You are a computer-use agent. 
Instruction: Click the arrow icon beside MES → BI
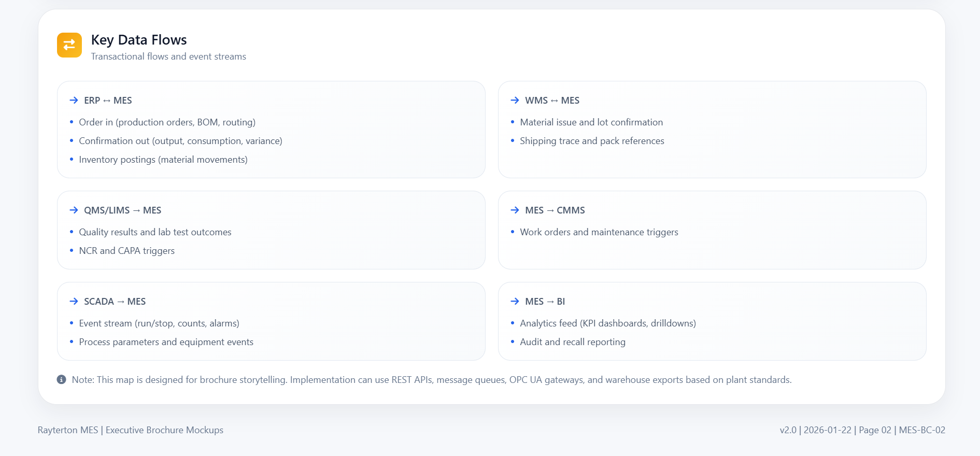pos(515,301)
